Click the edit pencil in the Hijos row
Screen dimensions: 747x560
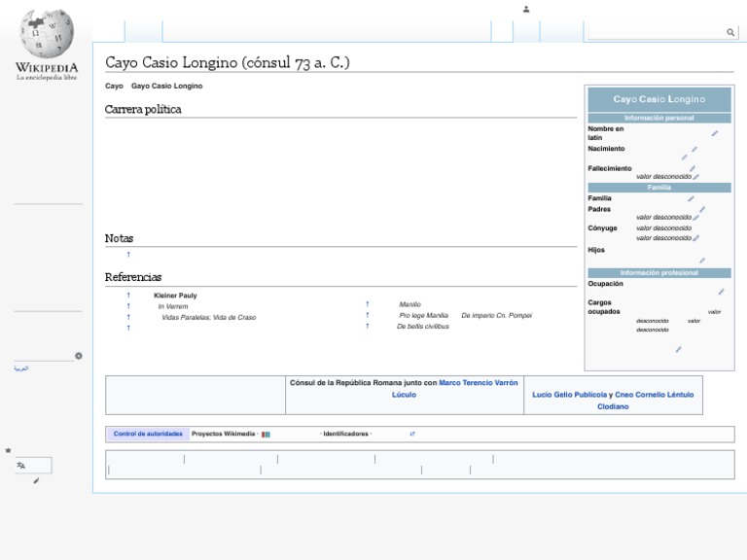[x=702, y=260]
